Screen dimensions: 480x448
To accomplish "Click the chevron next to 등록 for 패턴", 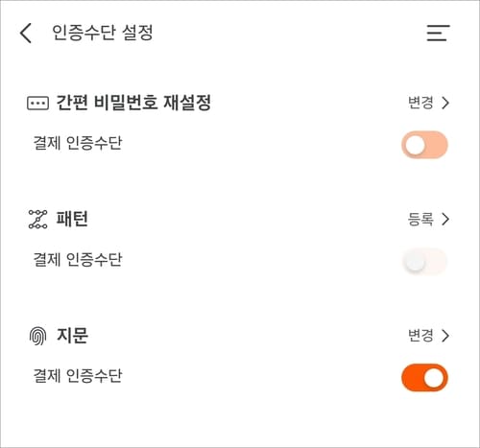I will 445,220.
